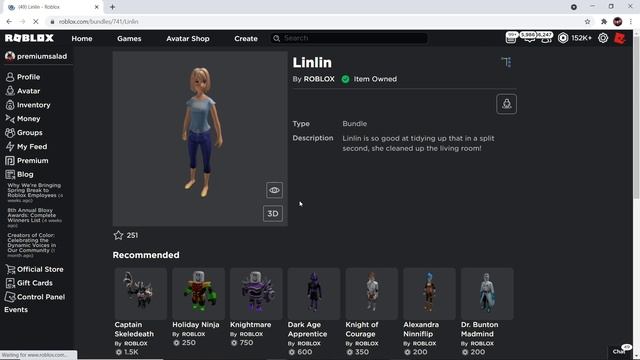Screen dimensions: 640x360
Task: Open the friends notification icon in header
Action: pyautogui.click(x=546, y=38)
